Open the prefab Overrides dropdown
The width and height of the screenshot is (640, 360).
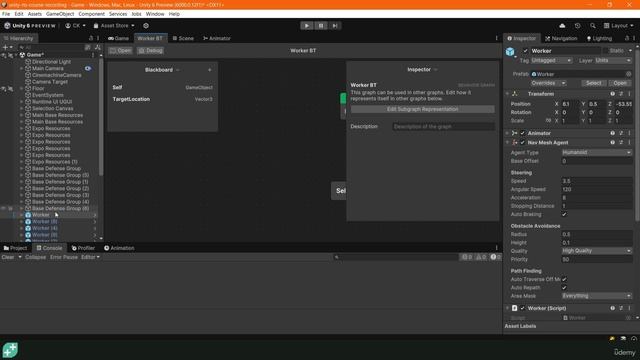coord(548,83)
